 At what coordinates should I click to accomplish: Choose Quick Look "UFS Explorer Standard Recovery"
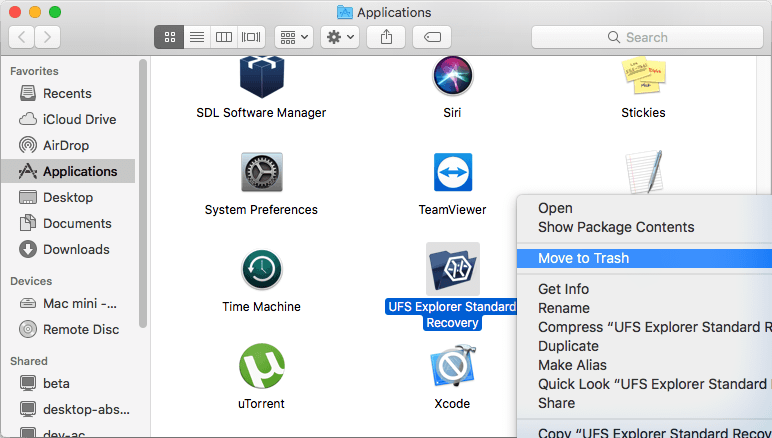[x=644, y=384]
